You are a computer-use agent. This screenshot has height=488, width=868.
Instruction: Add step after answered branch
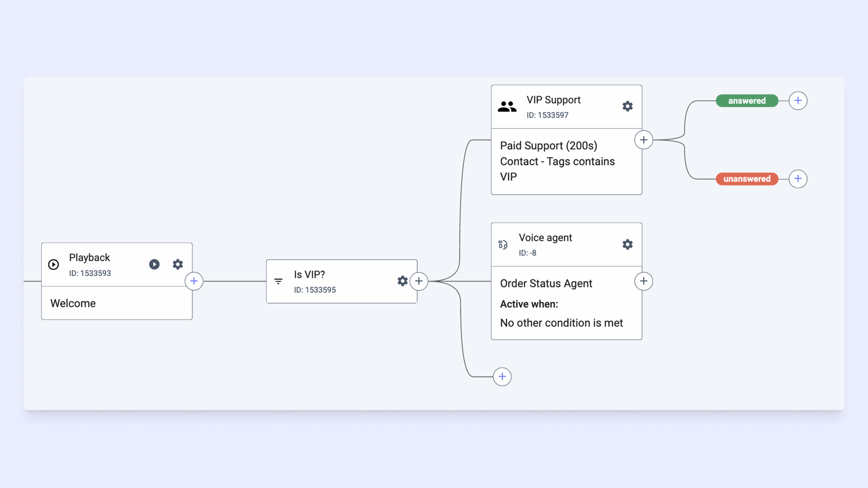pyautogui.click(x=798, y=101)
